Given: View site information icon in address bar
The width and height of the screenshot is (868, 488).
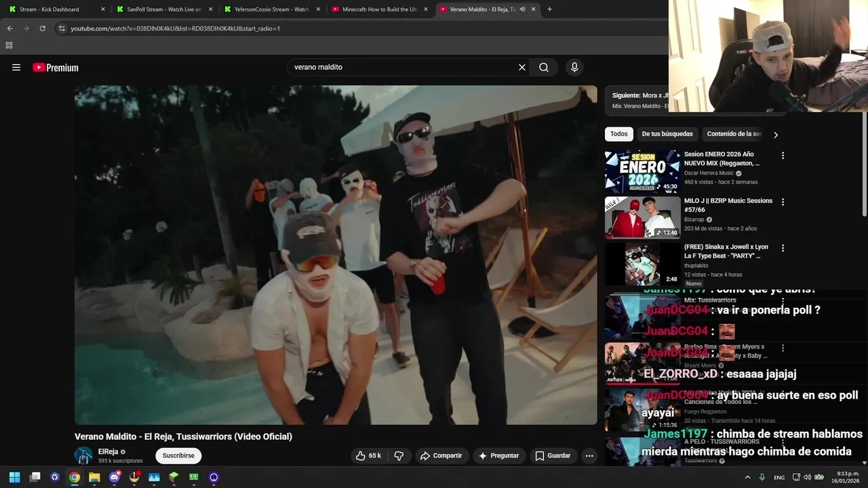Looking at the screenshot, I should [62, 28].
